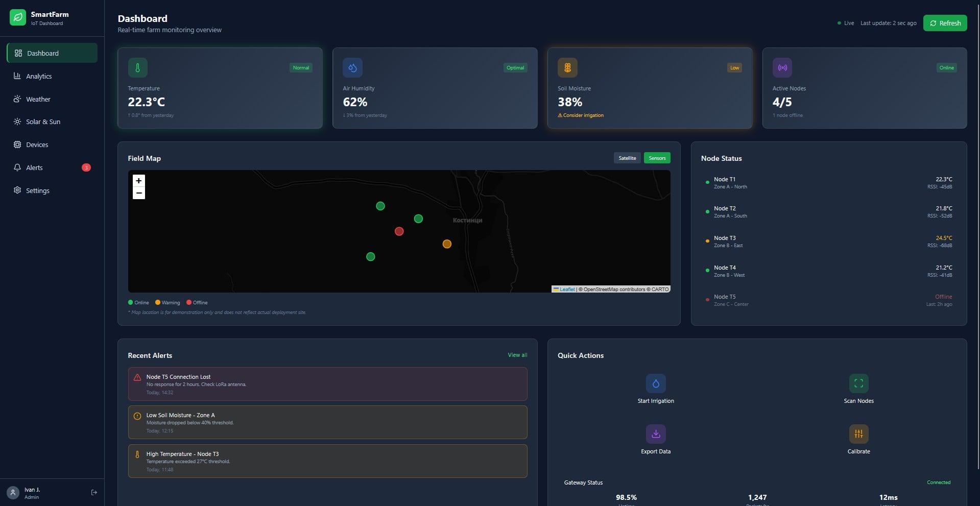The height and width of the screenshot is (506, 980).
Task: Click the Calibrate sliders icon
Action: click(x=858, y=433)
